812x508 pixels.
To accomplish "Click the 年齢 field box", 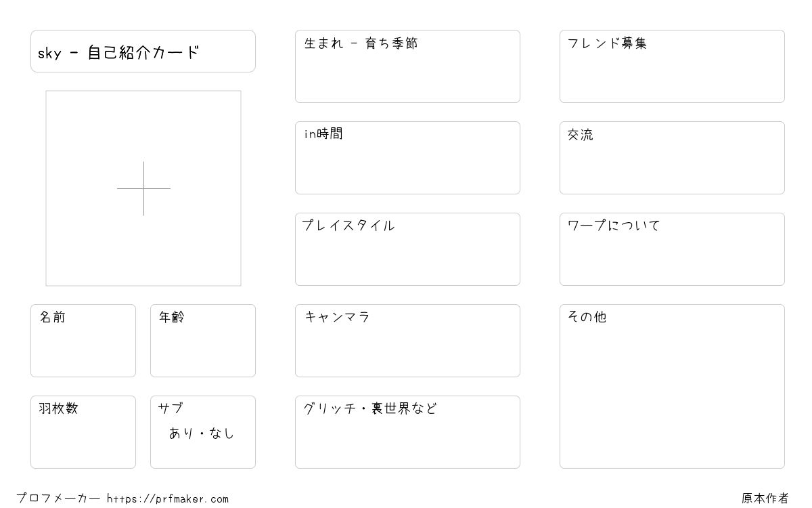I will tap(203, 341).
